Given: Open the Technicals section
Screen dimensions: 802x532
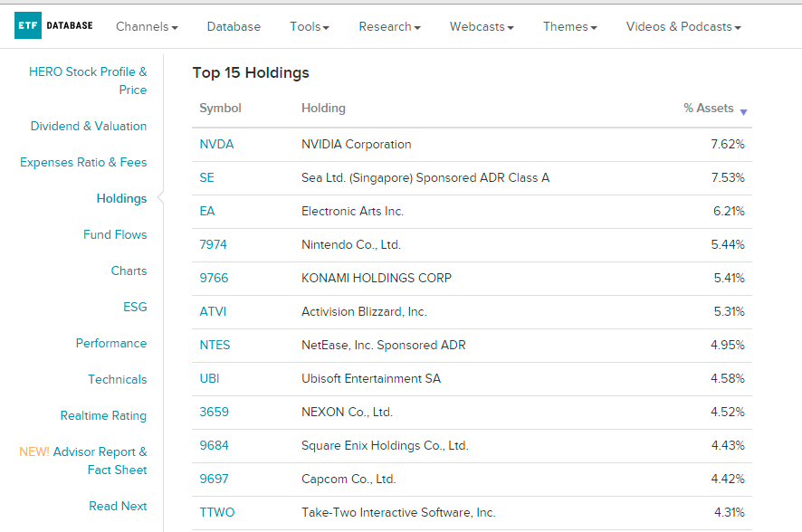Looking at the screenshot, I should tap(117, 380).
